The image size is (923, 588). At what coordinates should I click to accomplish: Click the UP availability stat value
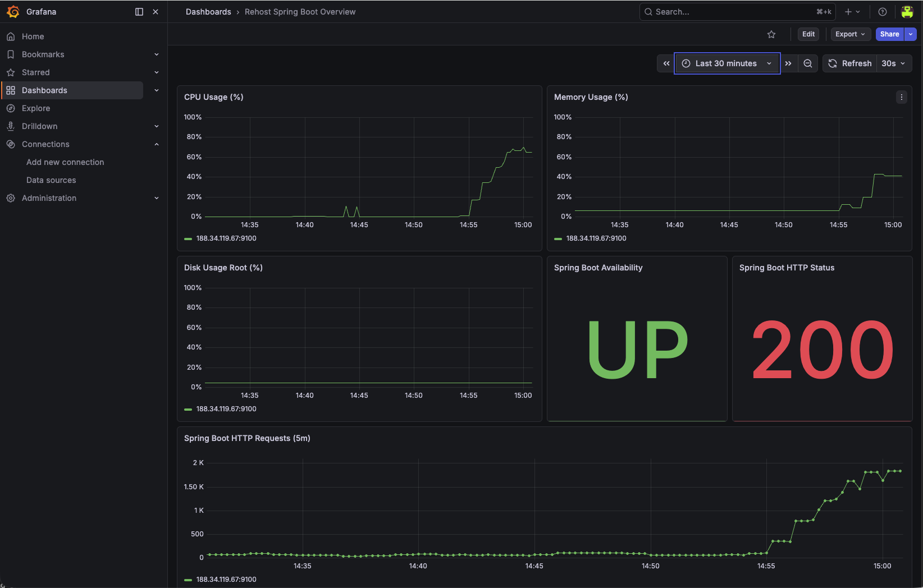(637, 350)
